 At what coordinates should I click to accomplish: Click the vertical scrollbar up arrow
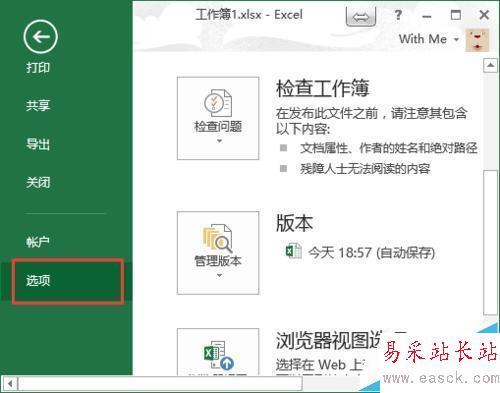490,65
